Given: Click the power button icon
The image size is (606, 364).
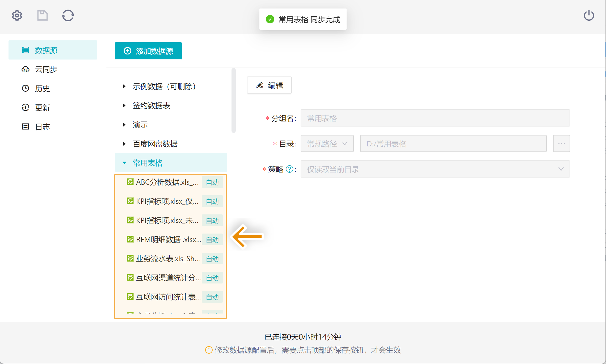Looking at the screenshot, I should 589,16.
